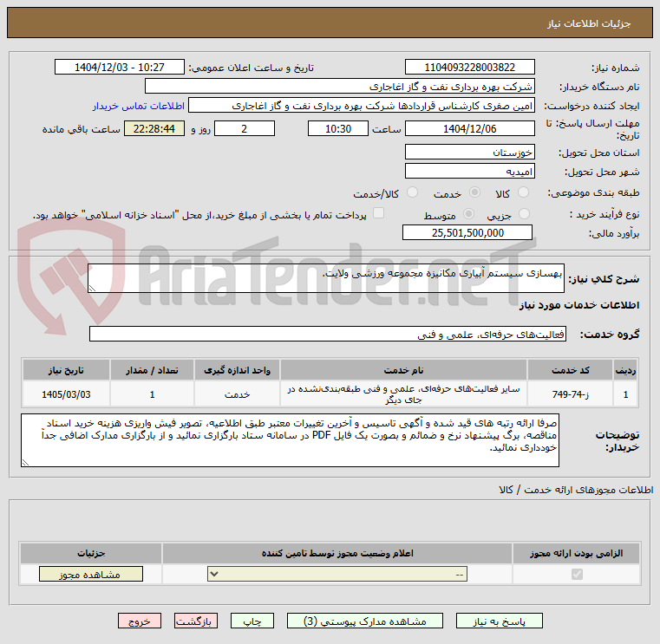This screenshot has width=660, height=644.
Task: Click the تاریخ نیاز column header
Action: point(66,370)
